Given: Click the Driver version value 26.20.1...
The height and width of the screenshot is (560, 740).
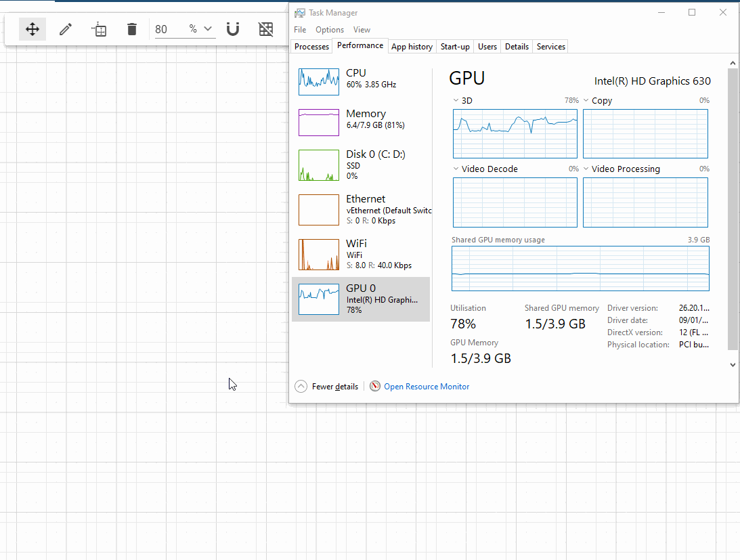Looking at the screenshot, I should [694, 308].
